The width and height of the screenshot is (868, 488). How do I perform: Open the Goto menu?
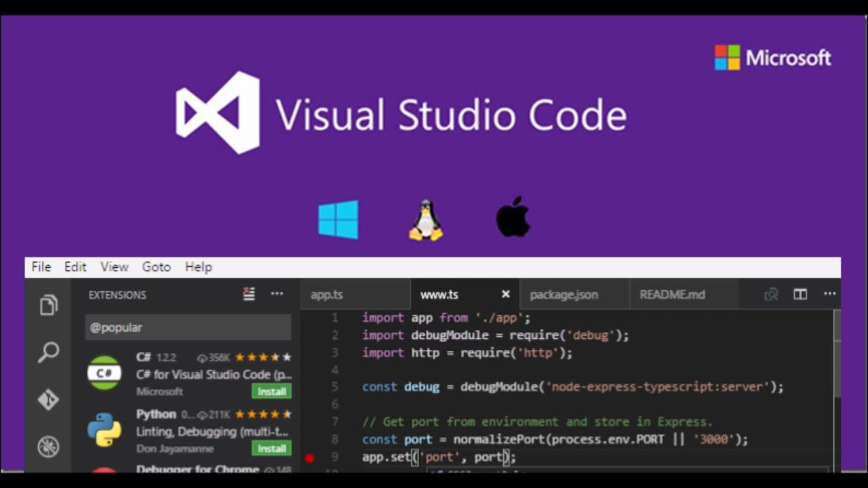(x=157, y=267)
